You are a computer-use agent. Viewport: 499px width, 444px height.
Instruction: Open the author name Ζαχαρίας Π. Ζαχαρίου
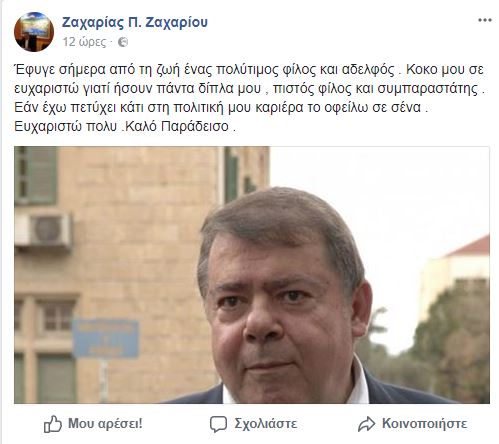click(135, 22)
